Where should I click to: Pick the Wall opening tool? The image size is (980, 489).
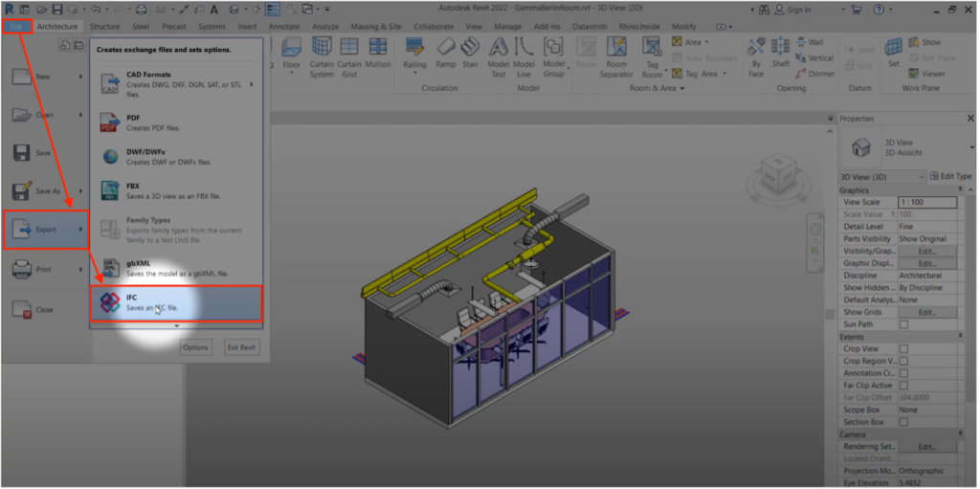(x=810, y=42)
